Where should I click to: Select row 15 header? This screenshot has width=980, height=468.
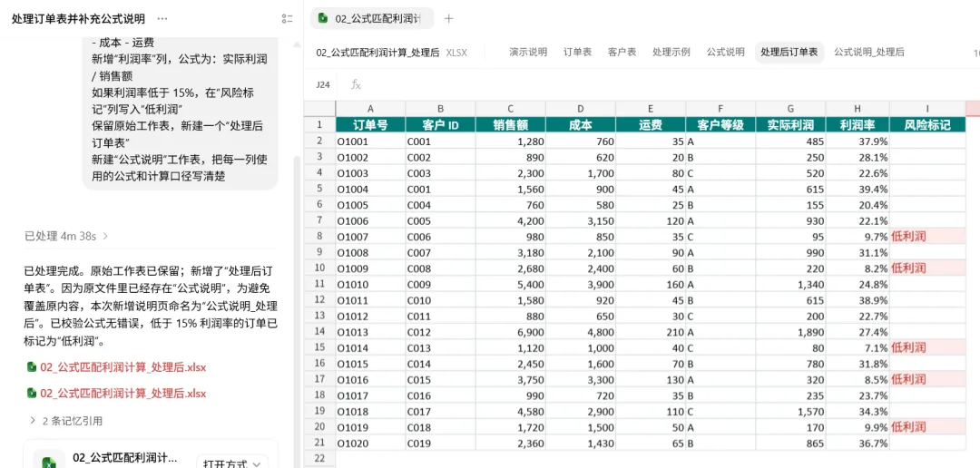pos(319,347)
